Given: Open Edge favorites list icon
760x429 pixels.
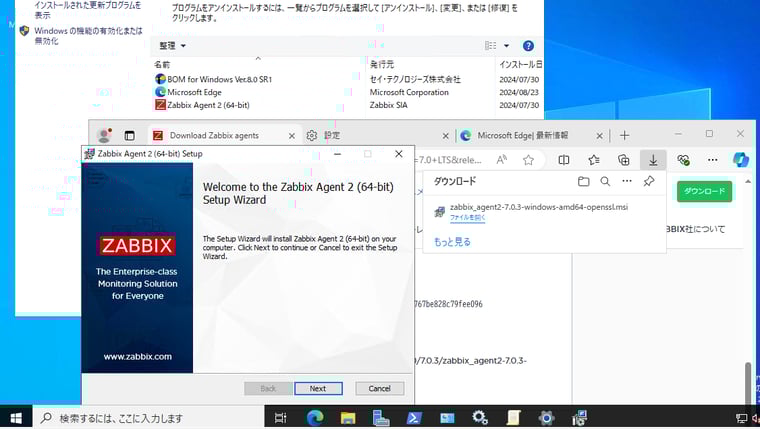Looking at the screenshot, I should [594, 159].
